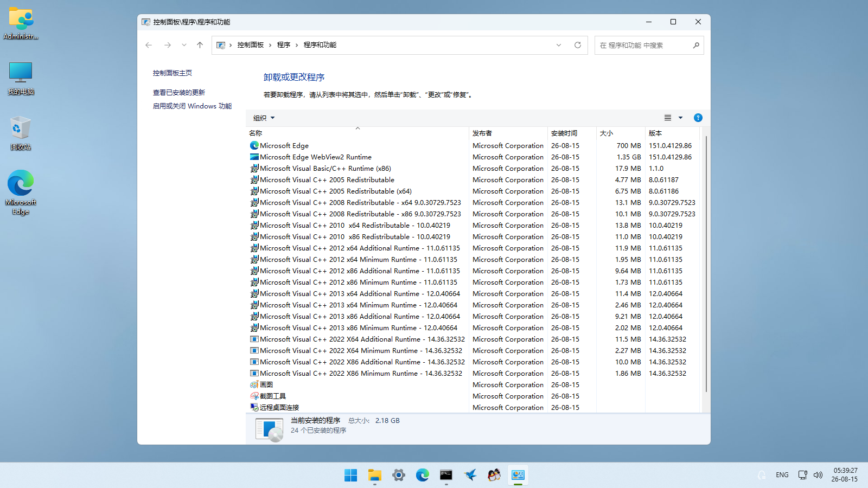This screenshot has height=488, width=868.
Task: Select the 截图工具 program icon
Action: click(254, 396)
